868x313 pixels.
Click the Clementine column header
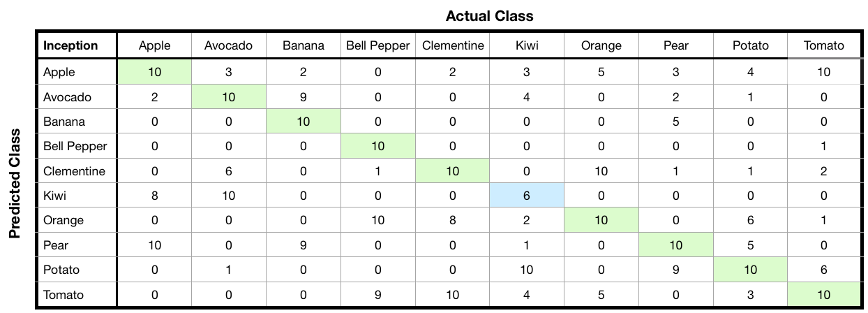point(453,46)
